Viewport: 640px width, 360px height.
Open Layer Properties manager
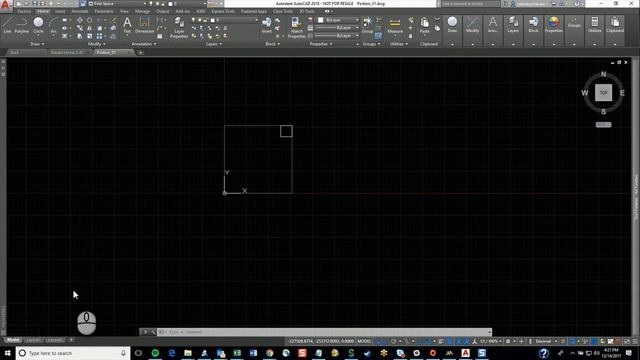click(179, 27)
